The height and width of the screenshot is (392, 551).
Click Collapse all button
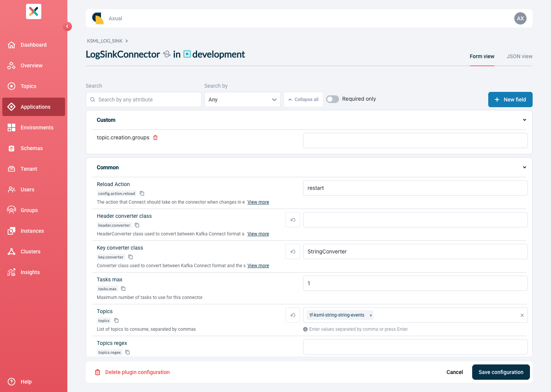pyautogui.click(x=303, y=100)
